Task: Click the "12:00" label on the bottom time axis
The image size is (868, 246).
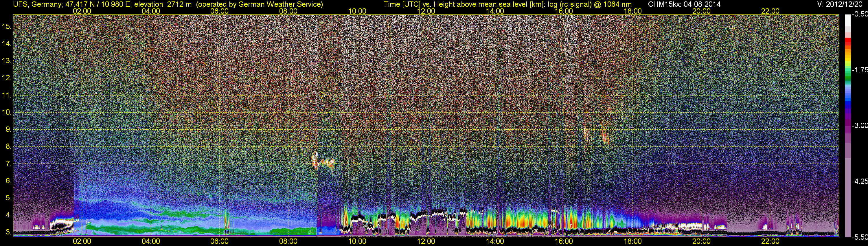Action: pos(426,241)
